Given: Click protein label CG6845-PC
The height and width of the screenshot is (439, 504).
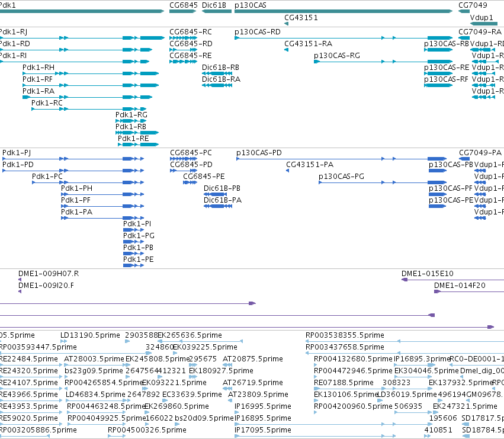Looking at the screenshot, I should [x=191, y=153].
